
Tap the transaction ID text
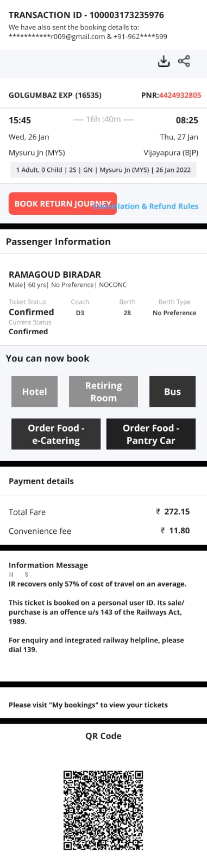pyautogui.click(x=86, y=15)
